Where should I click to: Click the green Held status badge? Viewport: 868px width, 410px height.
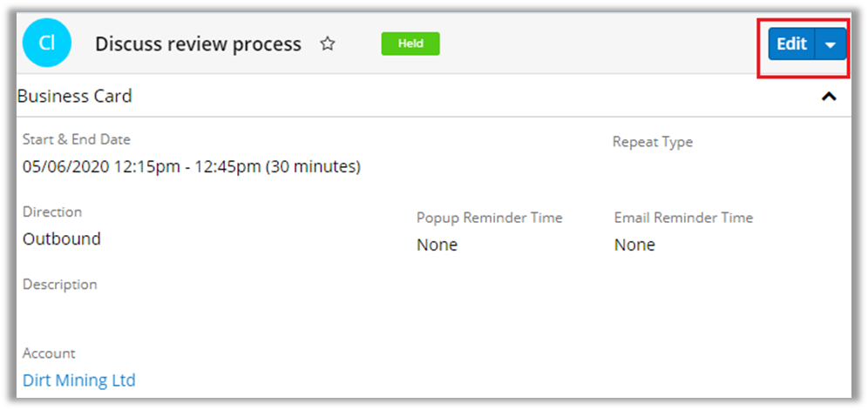(x=410, y=44)
